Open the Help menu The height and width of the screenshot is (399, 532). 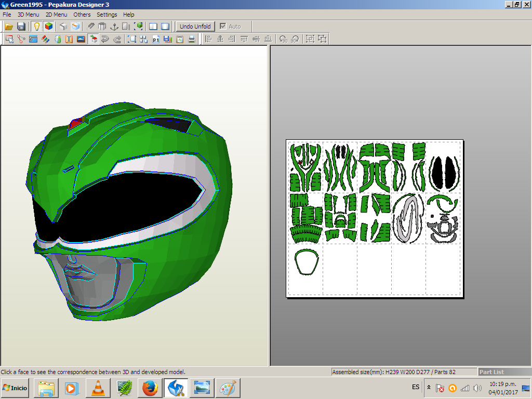[x=129, y=15]
